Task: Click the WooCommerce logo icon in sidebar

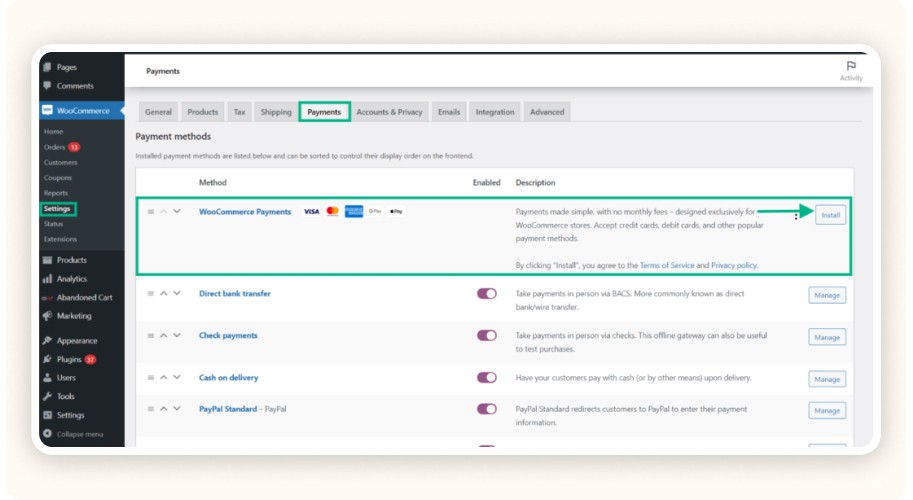Action: 47,110
